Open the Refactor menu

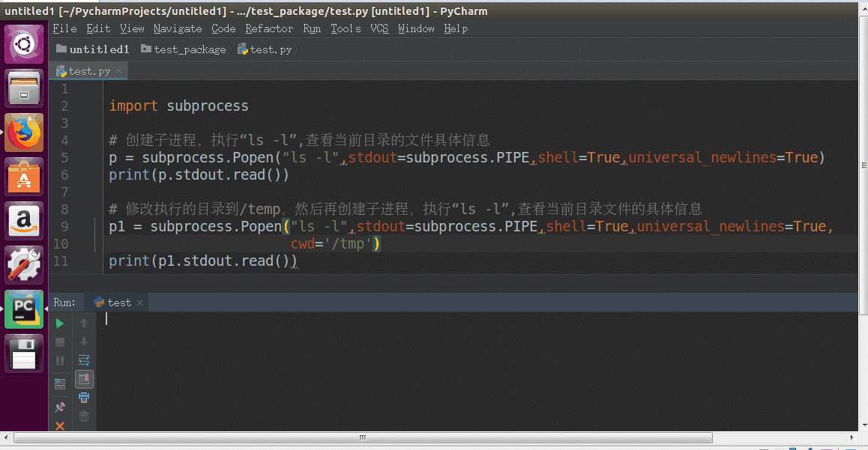[269, 28]
